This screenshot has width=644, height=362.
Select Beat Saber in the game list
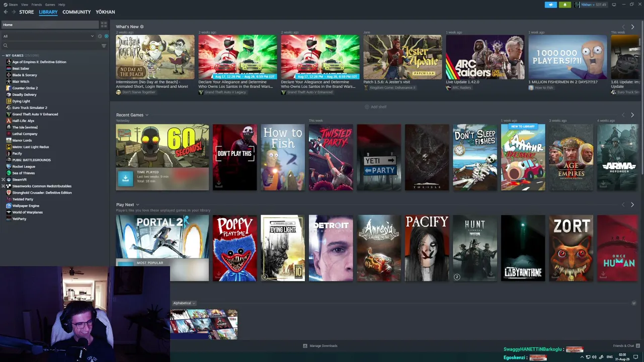(x=20, y=68)
